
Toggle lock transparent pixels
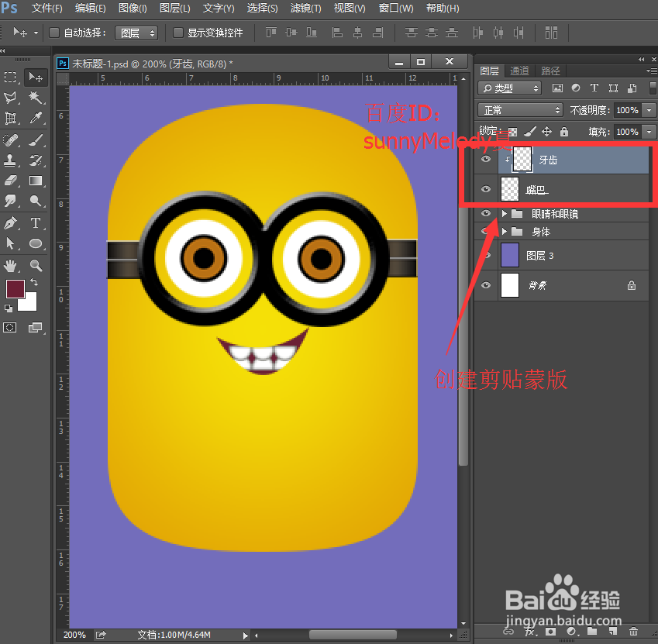pyautogui.click(x=513, y=133)
